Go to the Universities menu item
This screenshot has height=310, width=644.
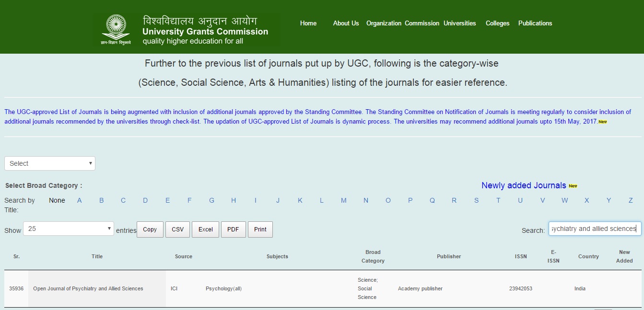pyautogui.click(x=459, y=23)
